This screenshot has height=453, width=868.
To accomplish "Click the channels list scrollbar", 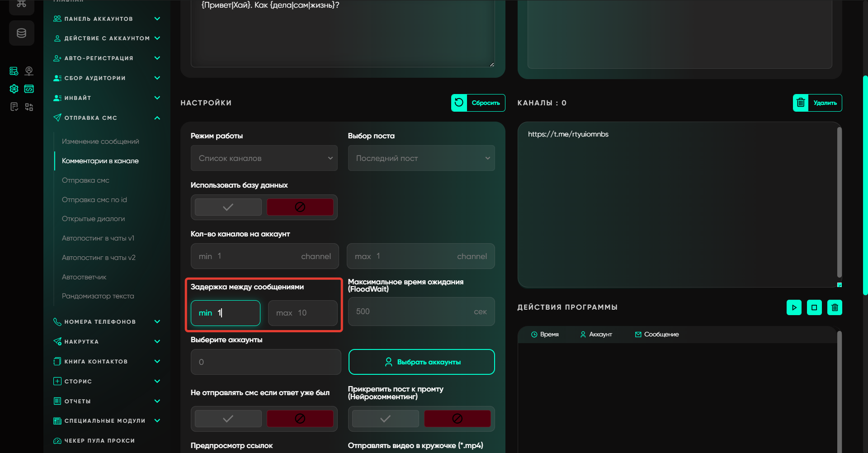I will 839,203.
